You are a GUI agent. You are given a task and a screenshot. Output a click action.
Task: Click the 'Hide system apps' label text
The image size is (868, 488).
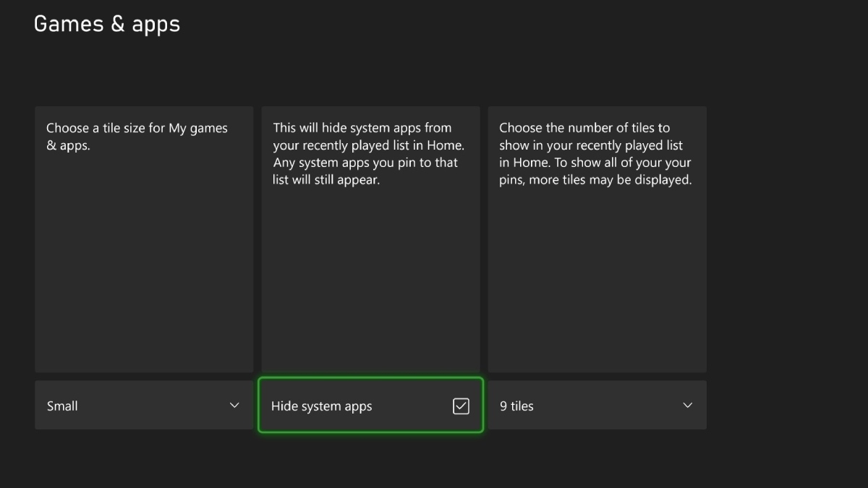click(x=321, y=406)
